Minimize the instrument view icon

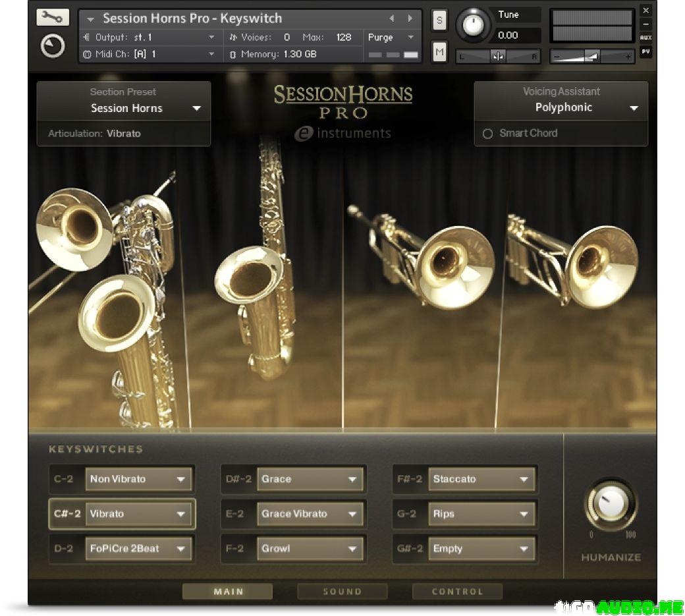645,24
